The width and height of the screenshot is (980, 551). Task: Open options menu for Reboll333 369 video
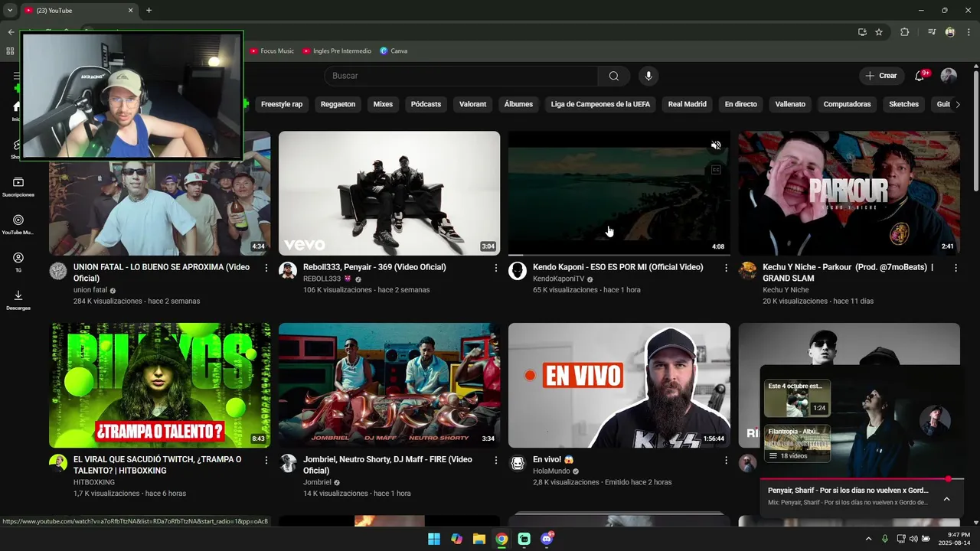coord(496,268)
